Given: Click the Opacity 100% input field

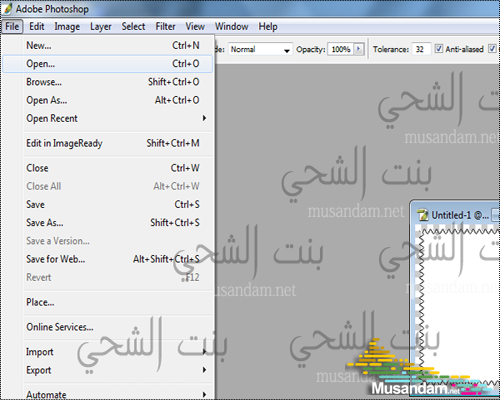Looking at the screenshot, I should pyautogui.click(x=341, y=49).
